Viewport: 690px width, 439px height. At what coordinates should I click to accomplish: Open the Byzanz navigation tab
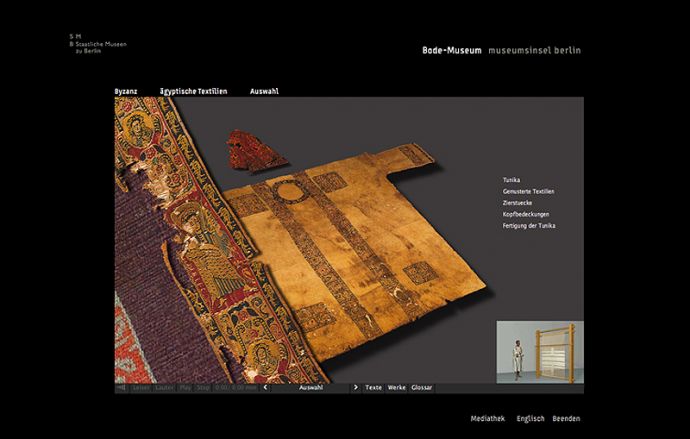126,91
